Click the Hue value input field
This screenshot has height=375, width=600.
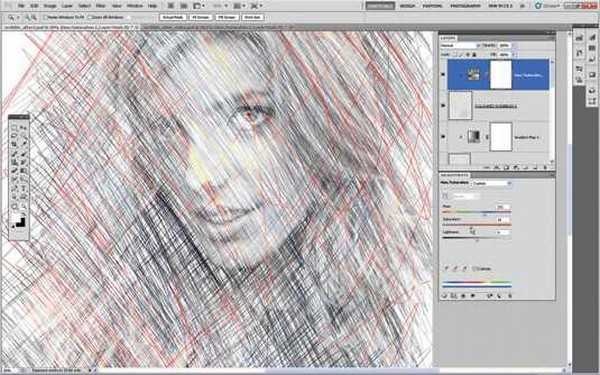point(503,207)
